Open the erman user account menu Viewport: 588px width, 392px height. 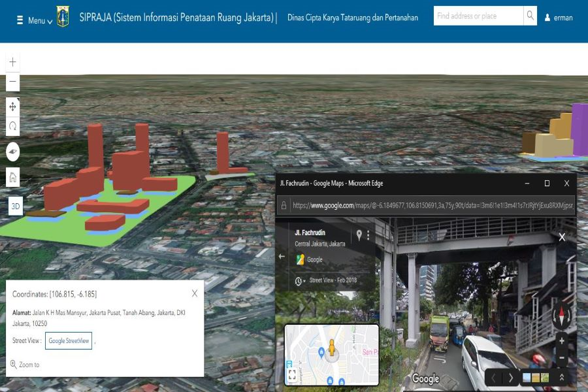559,18
